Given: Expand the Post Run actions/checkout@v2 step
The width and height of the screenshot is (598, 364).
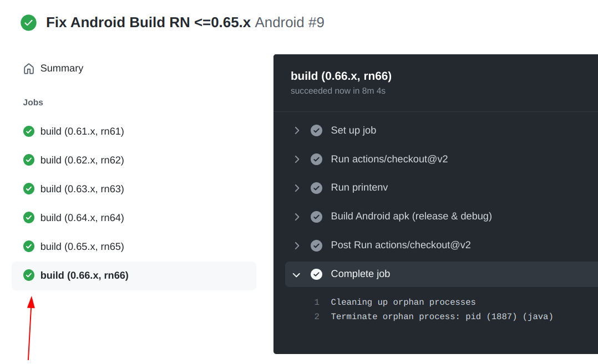Looking at the screenshot, I should tap(297, 245).
